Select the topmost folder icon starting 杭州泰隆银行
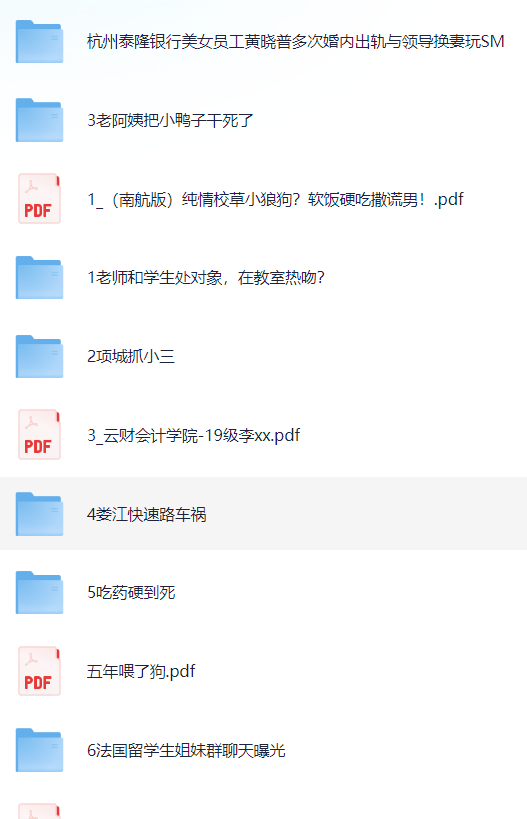 pyautogui.click(x=39, y=41)
